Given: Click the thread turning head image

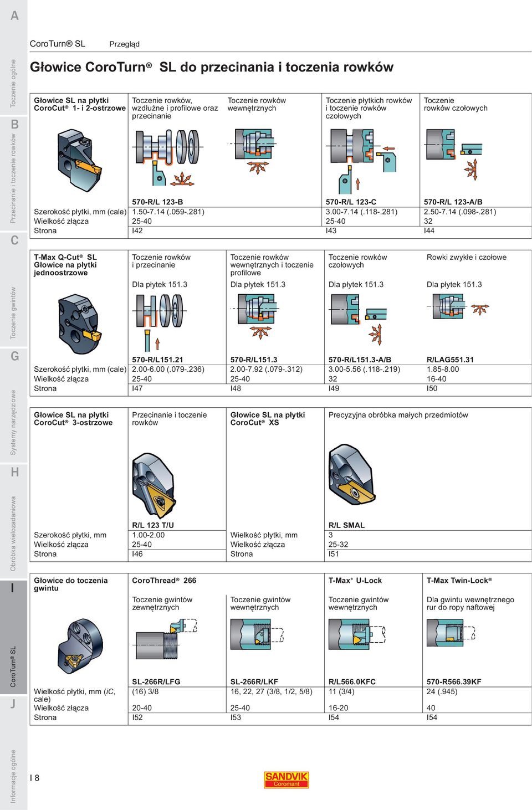Looking at the screenshot, I should tap(81, 649).
